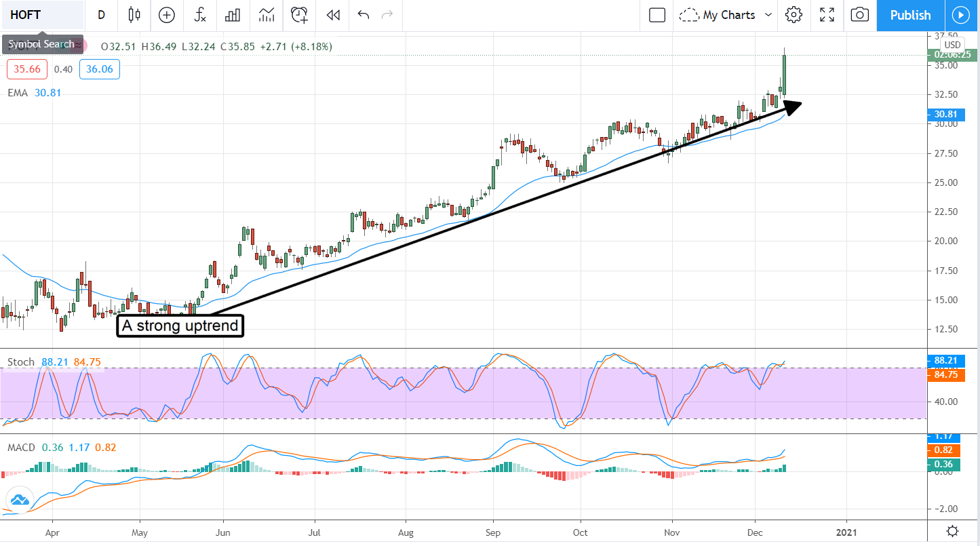Toggle fullscreen mode for the chart
Viewport: 980px width, 546px height.
coord(827,15)
